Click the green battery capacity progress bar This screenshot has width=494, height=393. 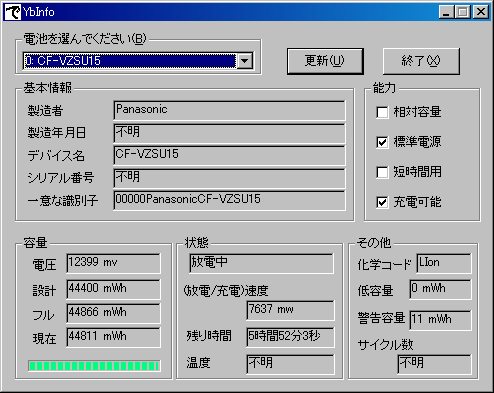point(94,366)
